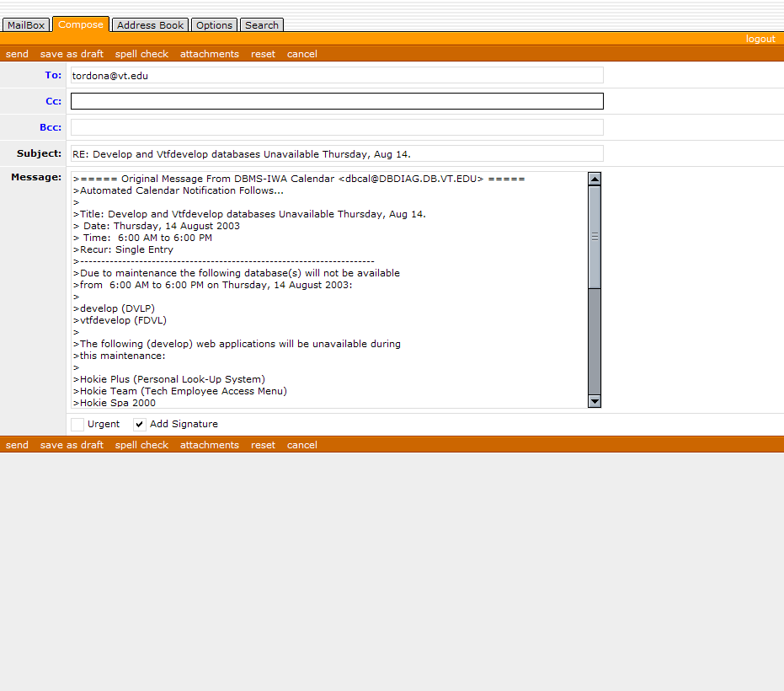Click send in the top toolbar
The width and height of the screenshot is (784, 691).
[17, 54]
